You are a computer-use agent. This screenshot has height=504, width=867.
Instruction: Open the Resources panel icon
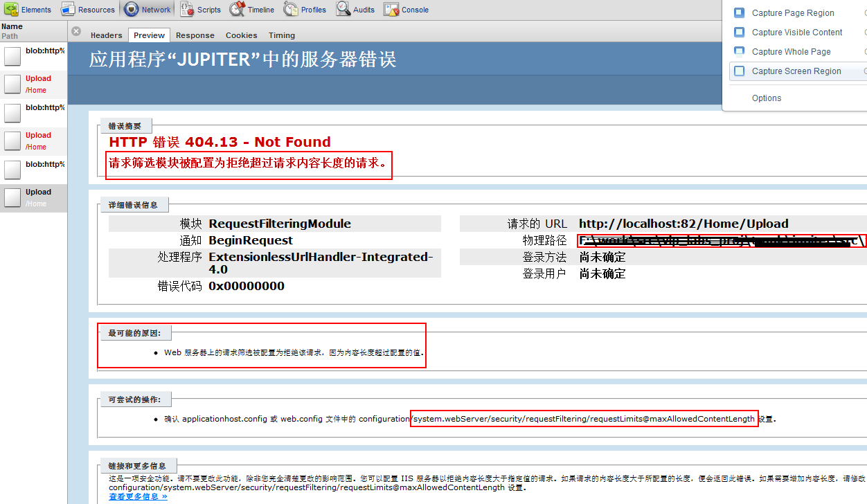pyautogui.click(x=68, y=10)
